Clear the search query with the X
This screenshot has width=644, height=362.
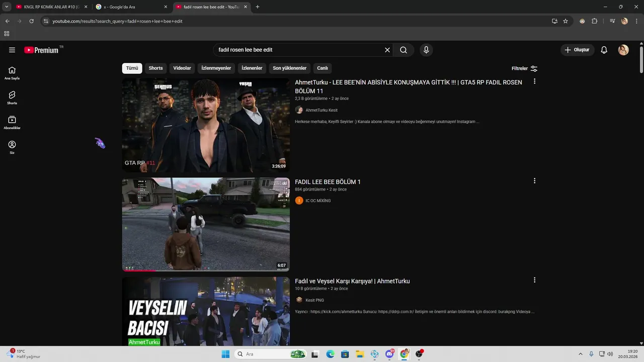pyautogui.click(x=387, y=50)
